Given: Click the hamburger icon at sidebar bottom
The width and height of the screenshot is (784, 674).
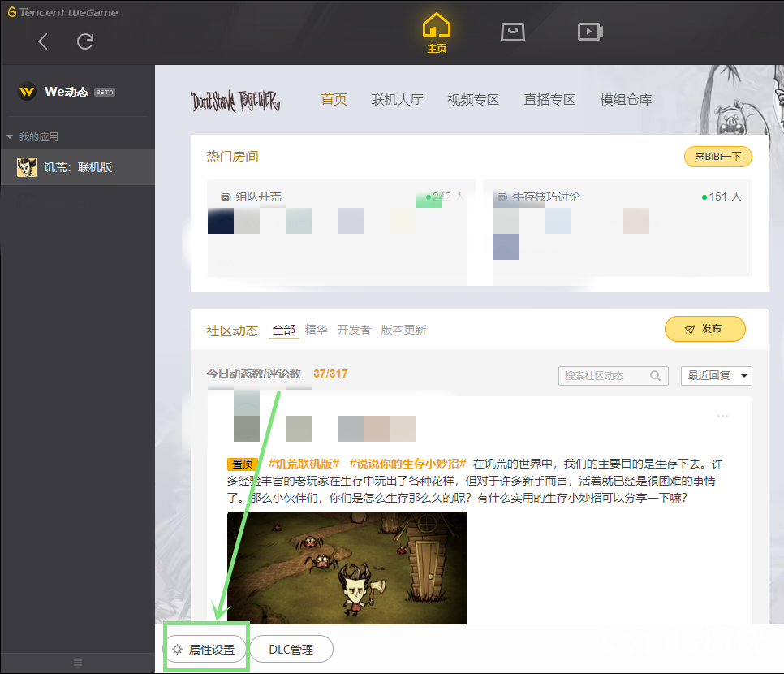Looking at the screenshot, I should 77,662.
